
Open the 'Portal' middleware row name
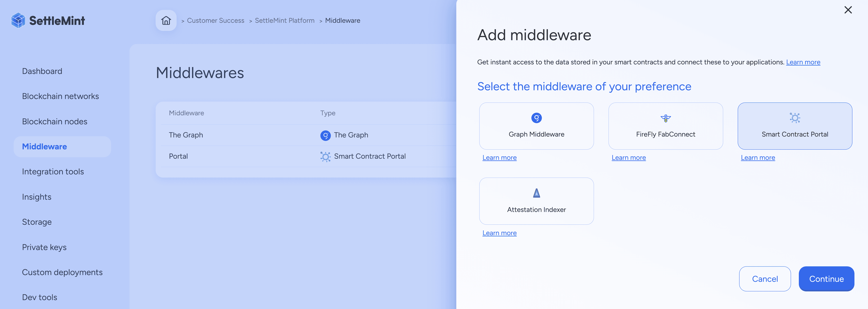178,156
